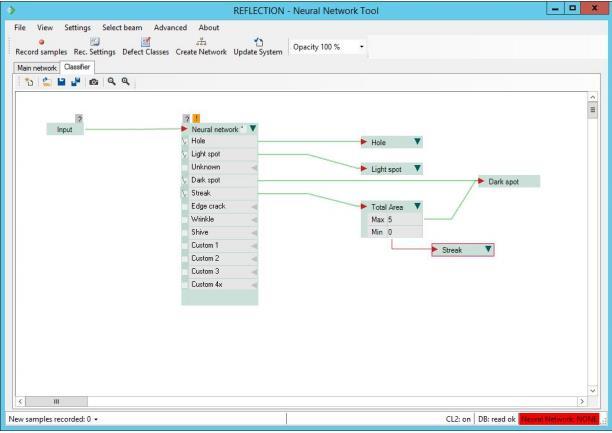Toggle the Dark spot class checkbox

tap(185, 180)
